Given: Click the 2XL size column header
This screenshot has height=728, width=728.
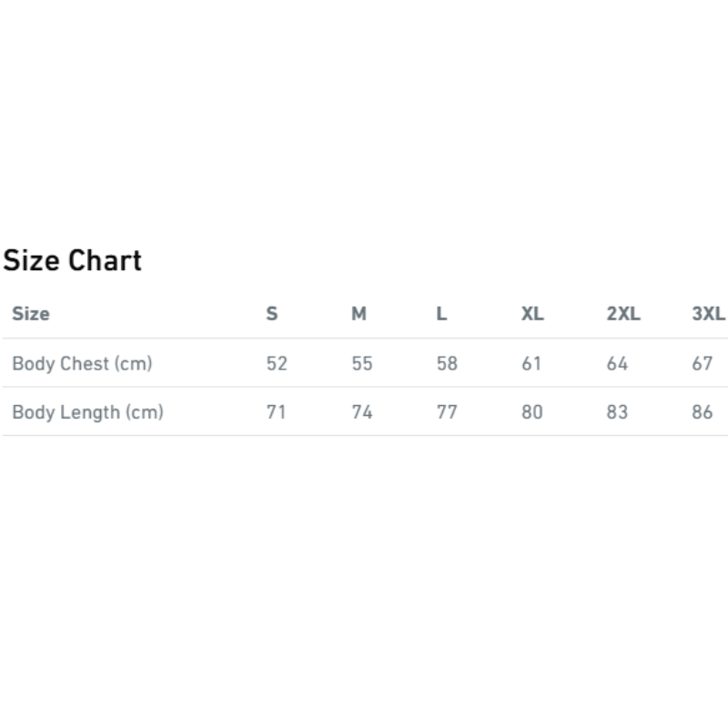Looking at the screenshot, I should pos(623,314).
